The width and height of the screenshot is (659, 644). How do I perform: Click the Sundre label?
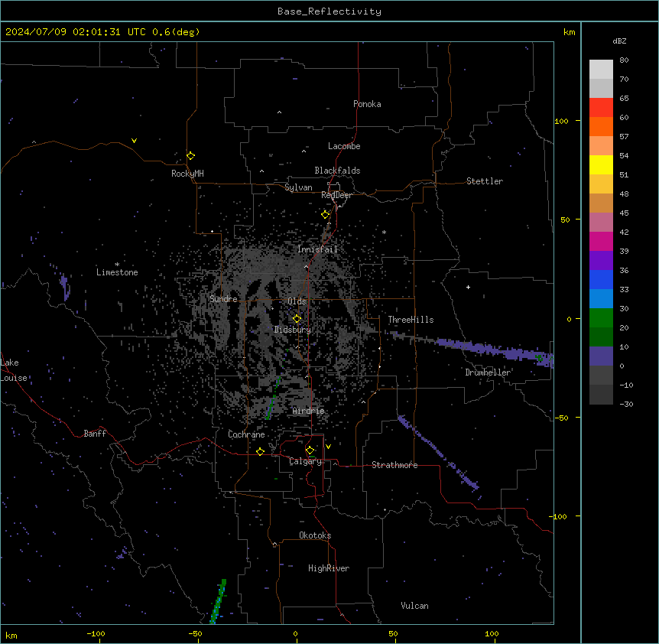tap(223, 299)
